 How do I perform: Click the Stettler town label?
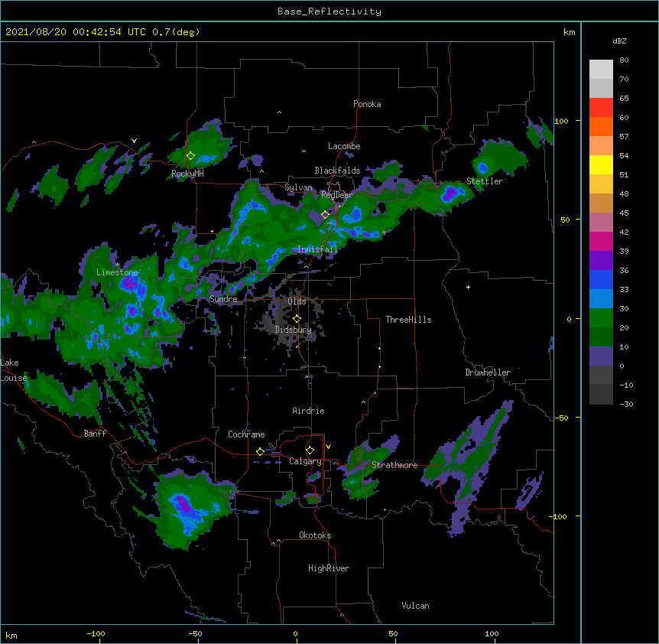click(485, 181)
